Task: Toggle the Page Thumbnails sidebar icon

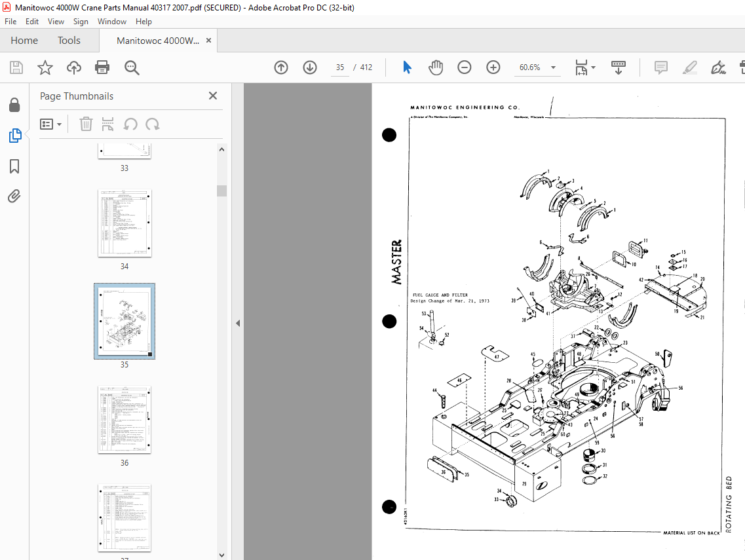Action: click(14, 136)
